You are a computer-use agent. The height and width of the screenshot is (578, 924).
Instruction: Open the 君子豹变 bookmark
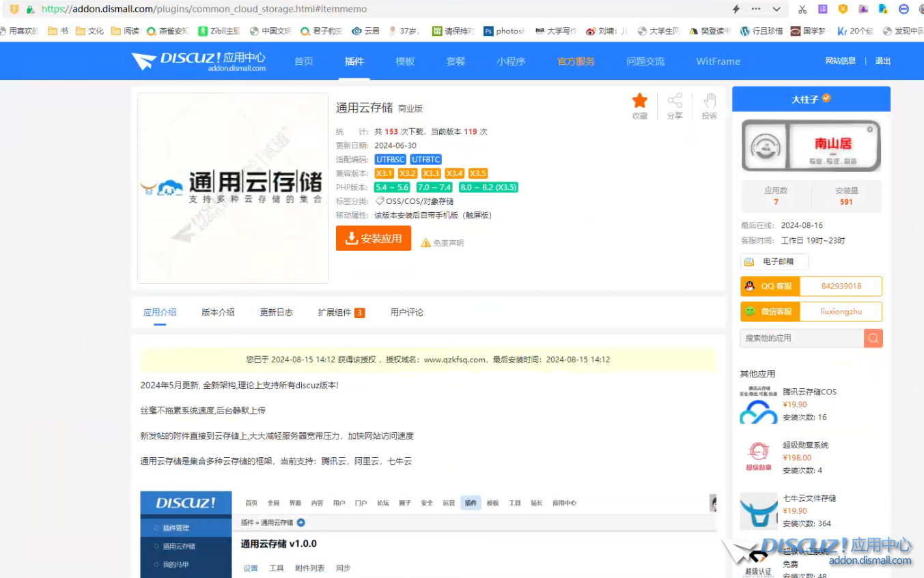(322, 31)
